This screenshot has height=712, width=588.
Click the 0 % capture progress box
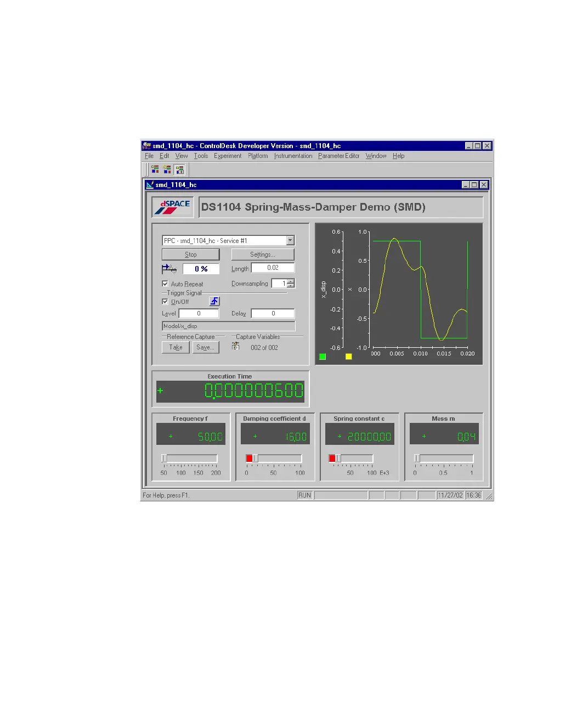201,269
